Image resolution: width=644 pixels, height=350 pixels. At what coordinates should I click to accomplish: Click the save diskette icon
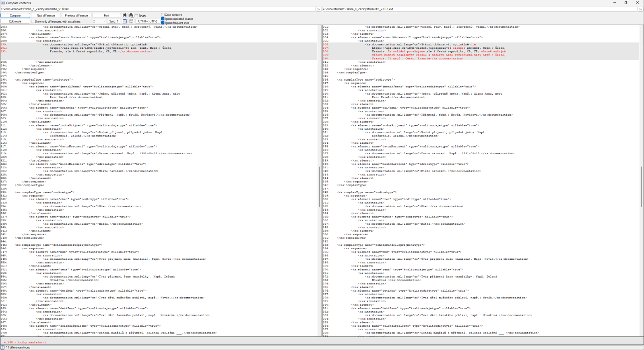[131, 21]
